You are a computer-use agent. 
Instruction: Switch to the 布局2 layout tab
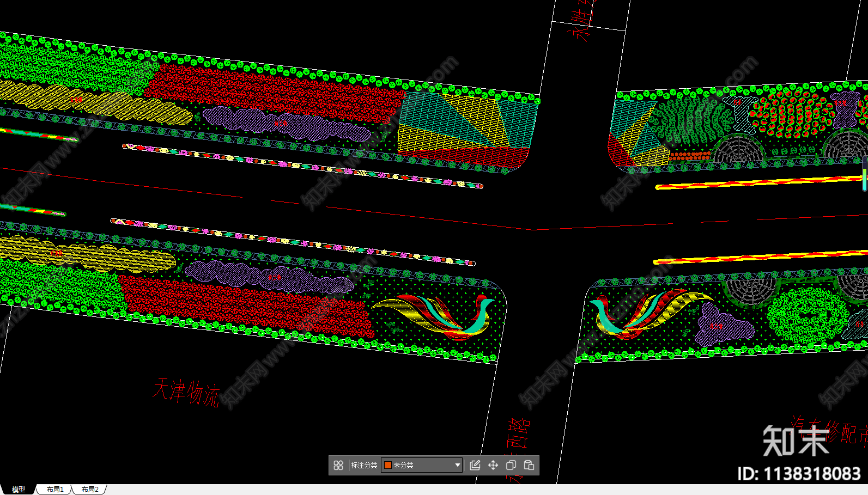tap(90, 490)
